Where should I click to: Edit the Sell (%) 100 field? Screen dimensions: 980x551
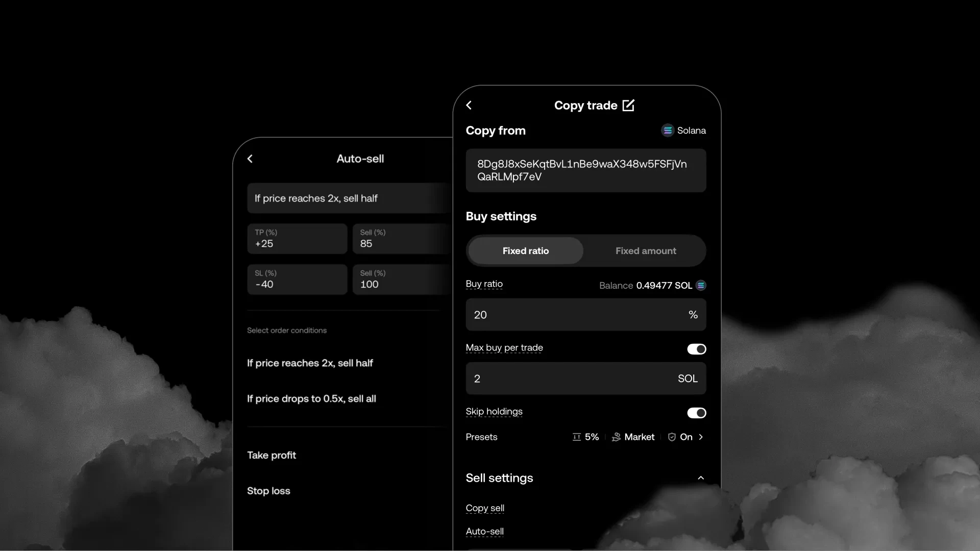point(402,280)
